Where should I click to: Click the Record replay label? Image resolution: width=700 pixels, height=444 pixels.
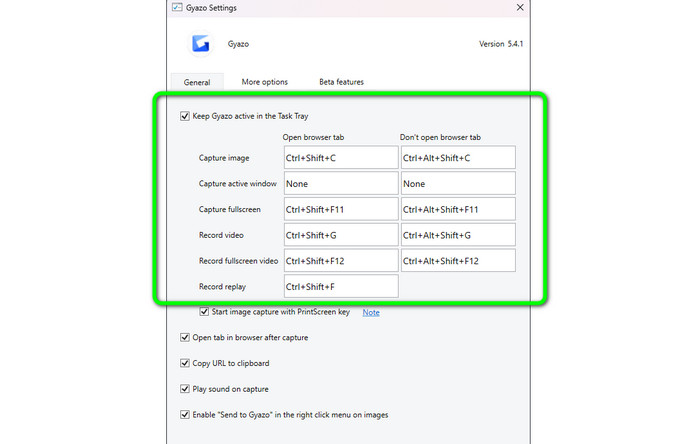tap(222, 286)
